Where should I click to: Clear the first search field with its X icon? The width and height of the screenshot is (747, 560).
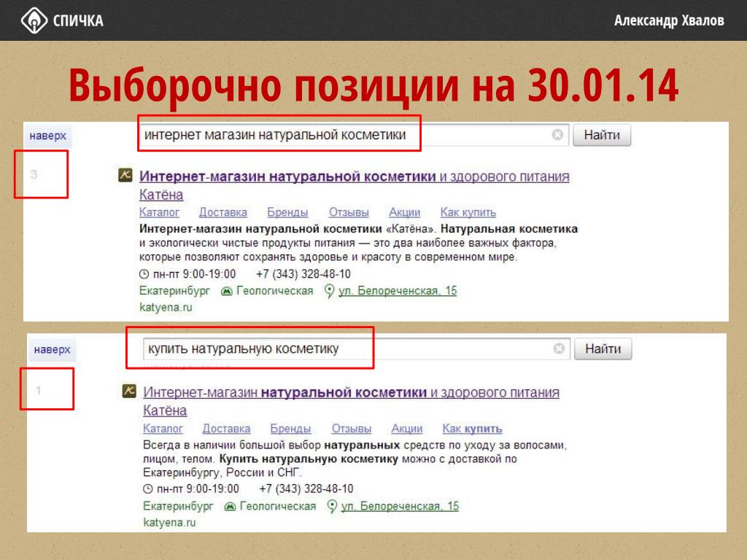click(x=557, y=135)
